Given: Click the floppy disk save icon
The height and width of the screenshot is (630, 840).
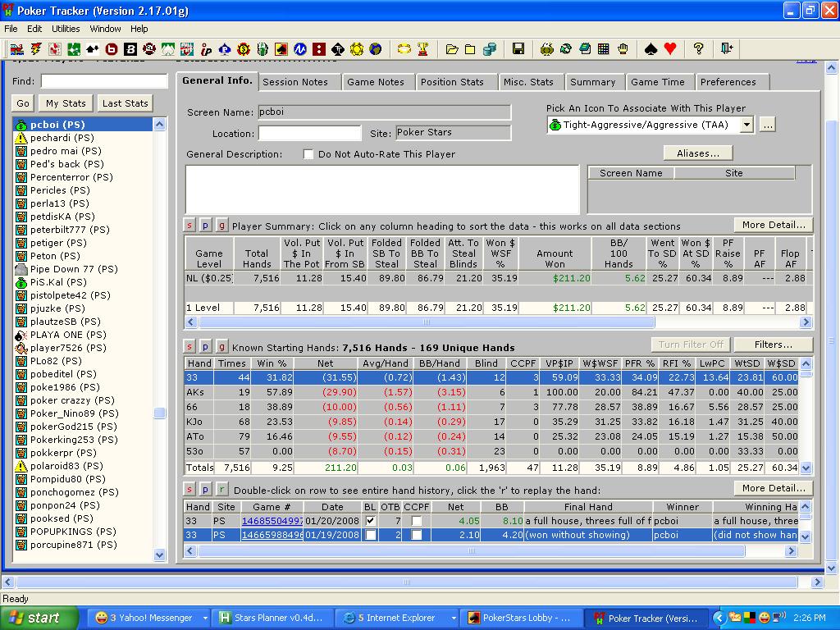Looking at the screenshot, I should (518, 49).
